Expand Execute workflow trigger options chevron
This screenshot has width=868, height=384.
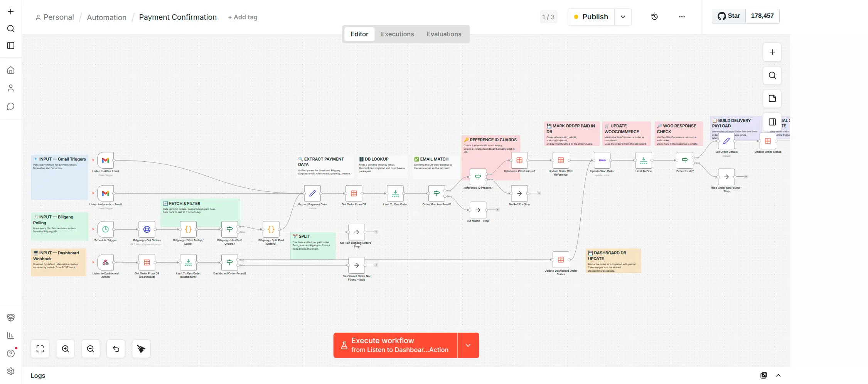click(x=468, y=345)
